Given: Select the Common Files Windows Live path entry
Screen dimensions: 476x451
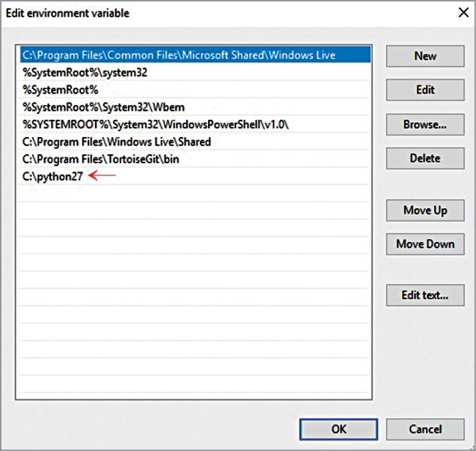Looking at the screenshot, I should pos(178,55).
